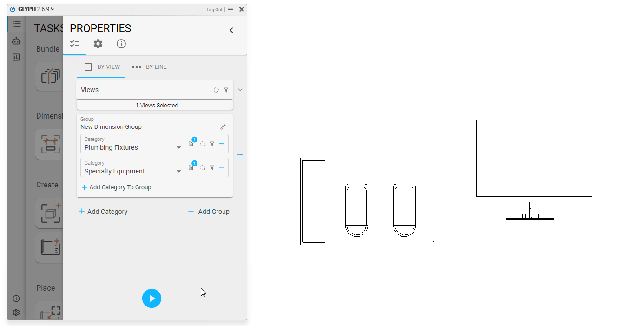Open the filter for Plumbing Fixtures category
This screenshot has height=326, width=644.
[212, 144]
